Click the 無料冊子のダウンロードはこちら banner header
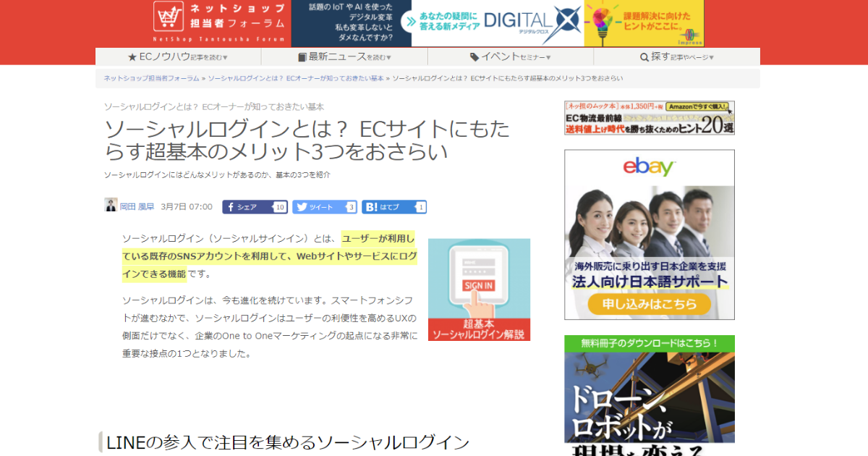The width and height of the screenshot is (868, 456). 650,343
